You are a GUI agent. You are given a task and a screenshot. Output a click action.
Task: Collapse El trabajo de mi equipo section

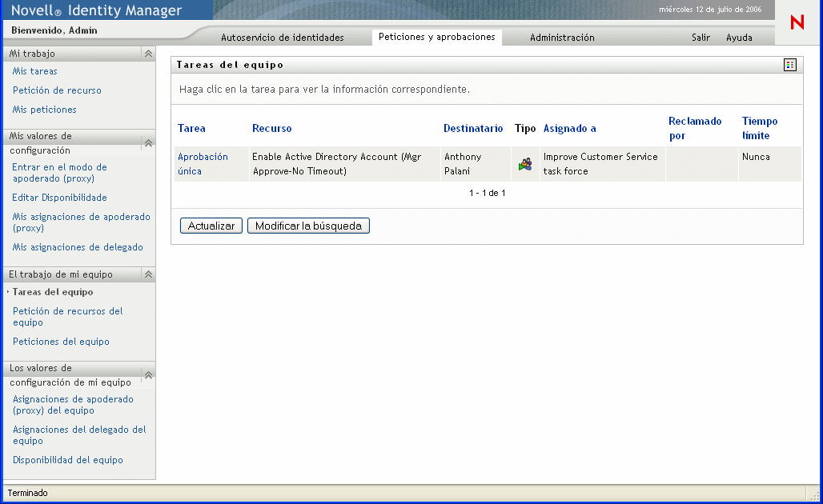[x=149, y=274]
